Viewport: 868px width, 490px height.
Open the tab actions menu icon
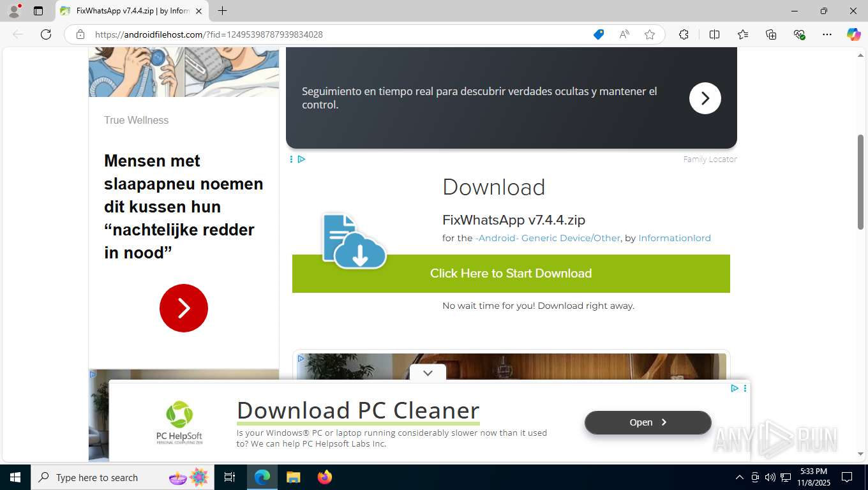point(38,11)
